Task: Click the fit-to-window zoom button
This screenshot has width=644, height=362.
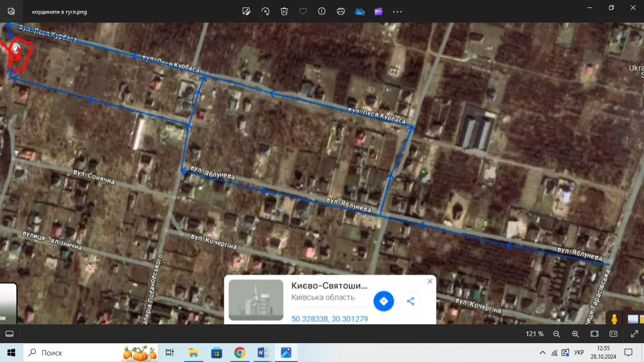Action: click(x=594, y=334)
